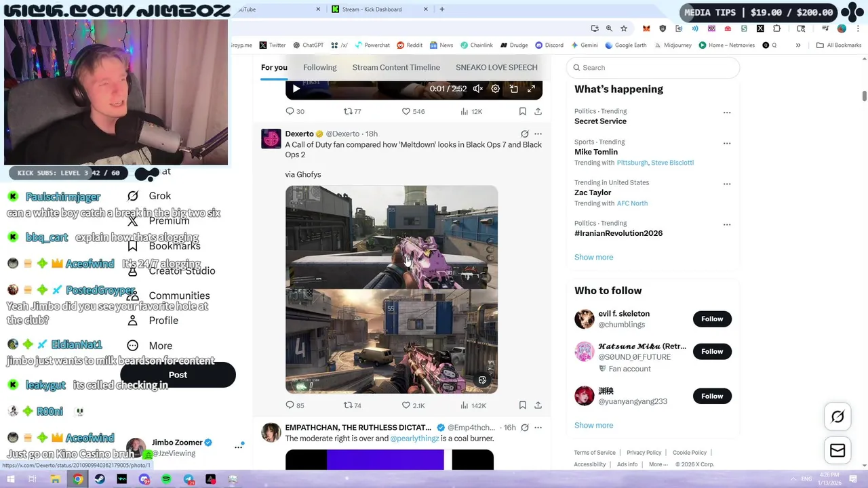868x488 pixels.
Task: Bookmark this page with star icon
Action: pyautogui.click(x=624, y=28)
